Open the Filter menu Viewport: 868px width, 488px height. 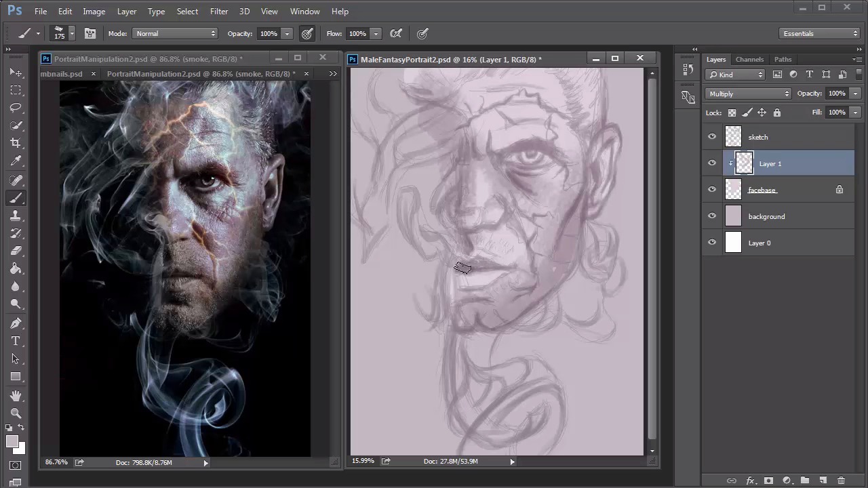218,11
